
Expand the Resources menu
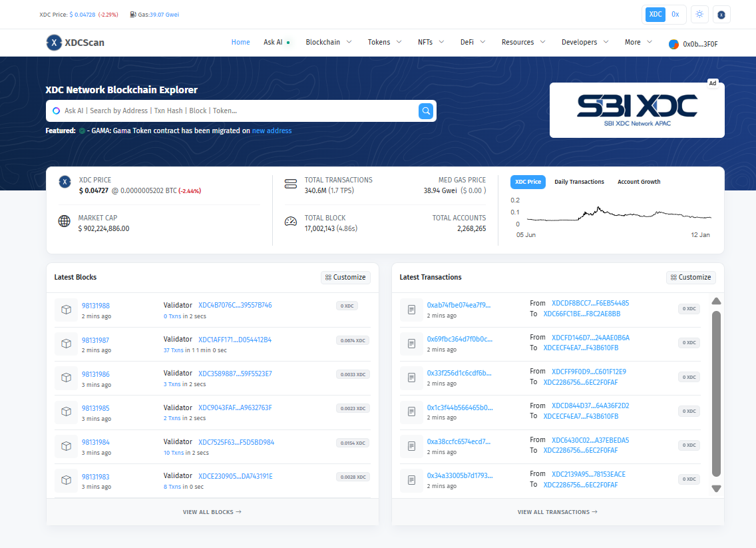(523, 43)
